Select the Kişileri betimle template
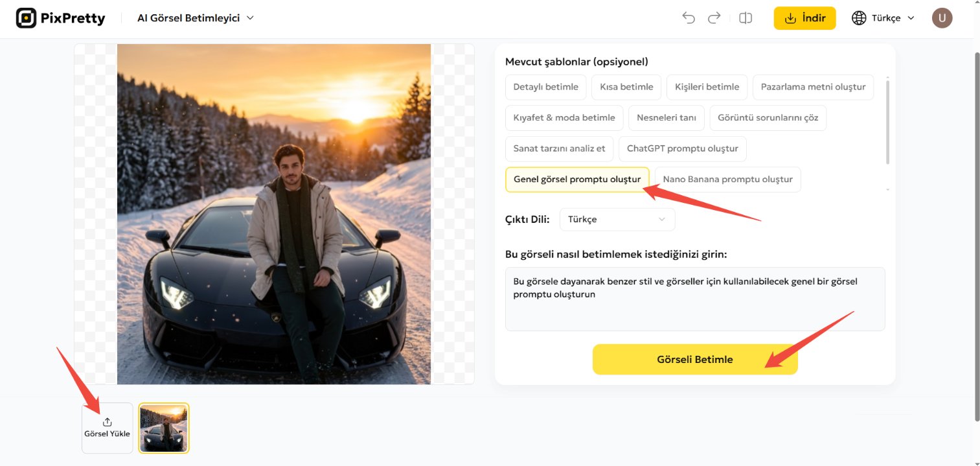Viewport: 980px width, 466px height. tap(707, 86)
